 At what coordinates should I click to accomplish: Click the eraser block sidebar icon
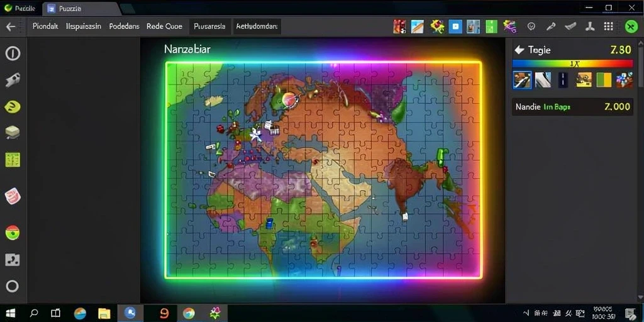coord(13,132)
